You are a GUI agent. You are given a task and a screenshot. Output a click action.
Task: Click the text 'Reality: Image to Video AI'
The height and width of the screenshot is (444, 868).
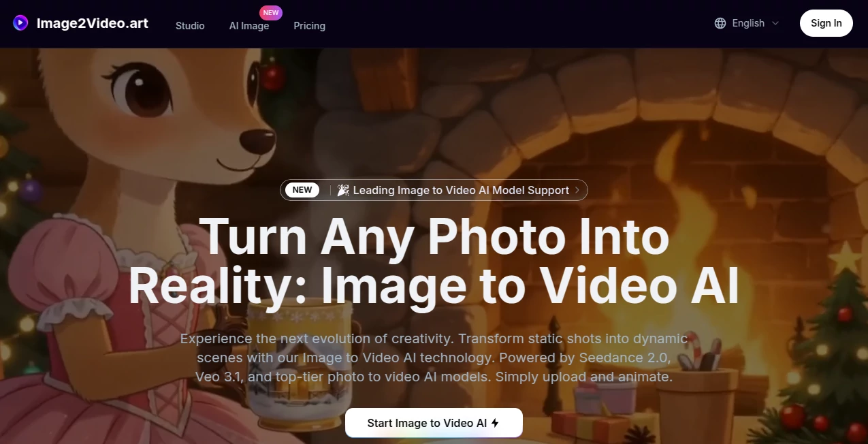434,285
